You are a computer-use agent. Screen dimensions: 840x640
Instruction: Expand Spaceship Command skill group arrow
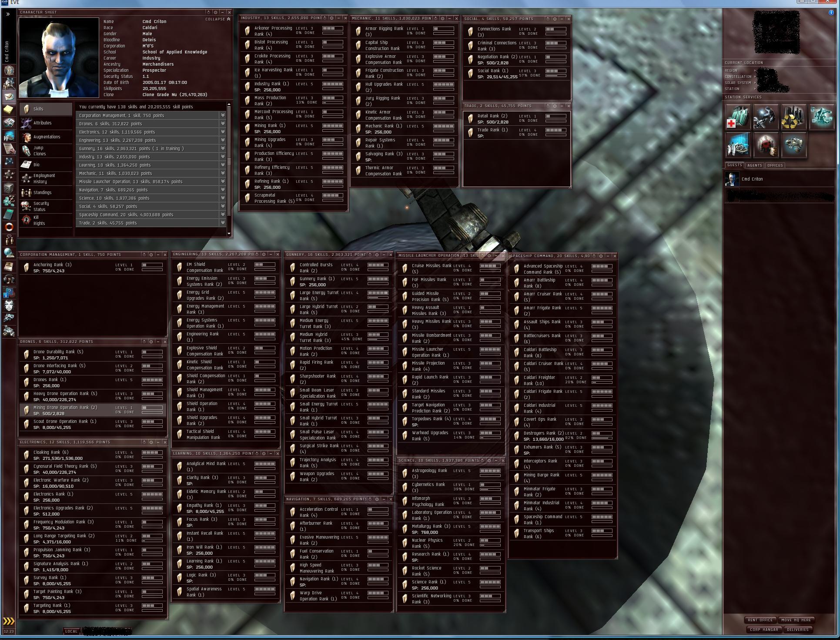tap(223, 214)
